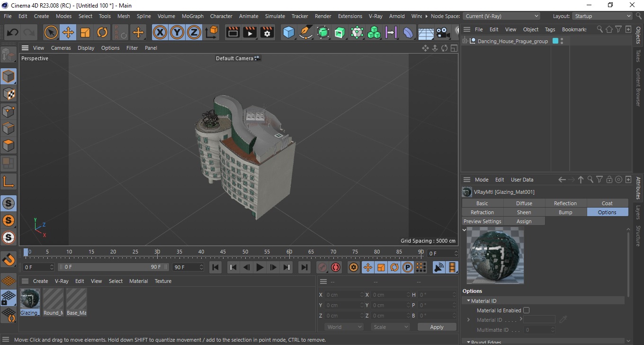Viewport: 644px width, 345px height.
Task: Open the Assign tab button
Action: click(x=524, y=221)
